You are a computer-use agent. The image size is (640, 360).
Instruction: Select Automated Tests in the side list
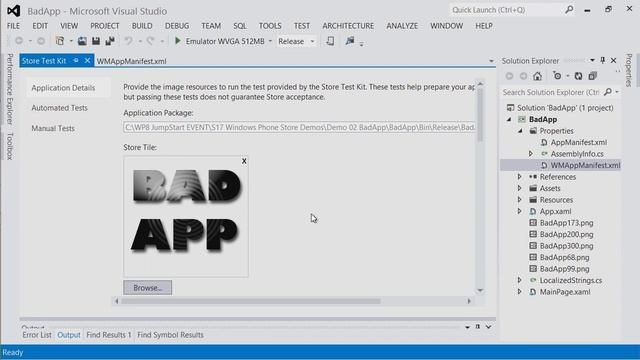[60, 108]
